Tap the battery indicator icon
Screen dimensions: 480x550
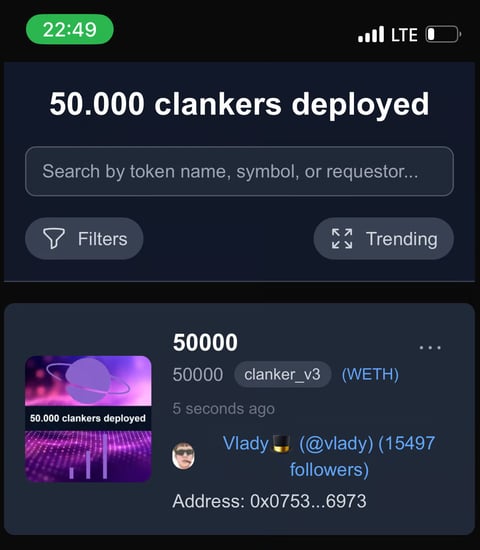coord(443,34)
